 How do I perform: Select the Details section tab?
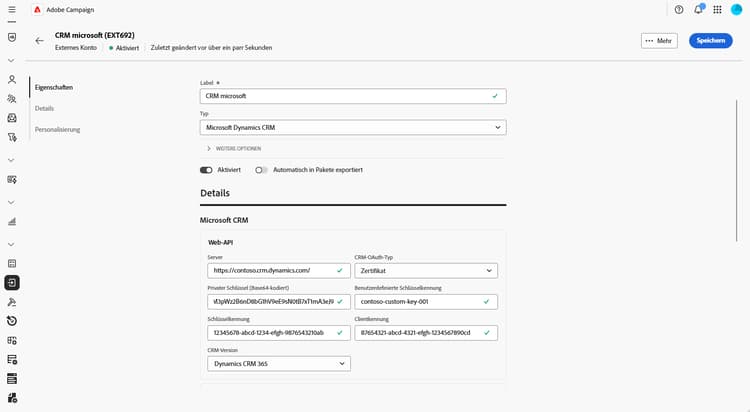44,109
